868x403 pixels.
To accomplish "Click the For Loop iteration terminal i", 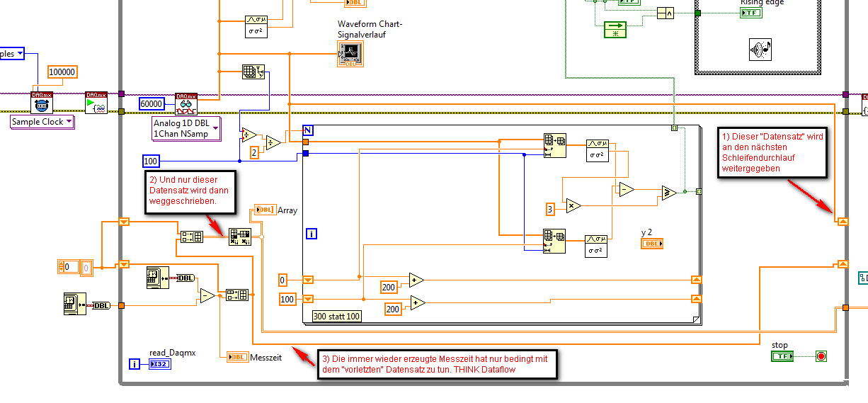I will (x=311, y=233).
